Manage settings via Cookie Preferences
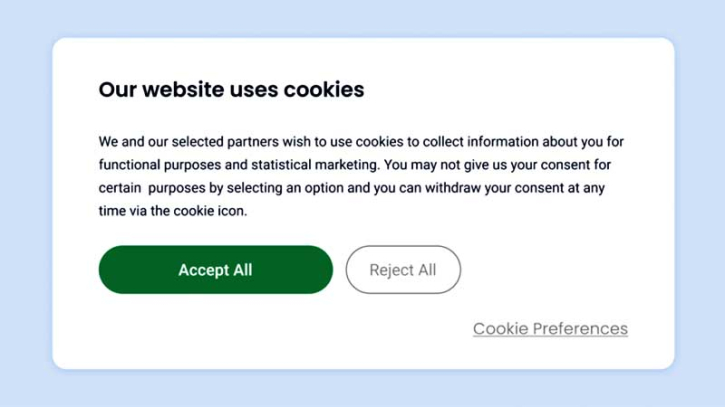Viewport: 725px width, 407px height. 550,328
